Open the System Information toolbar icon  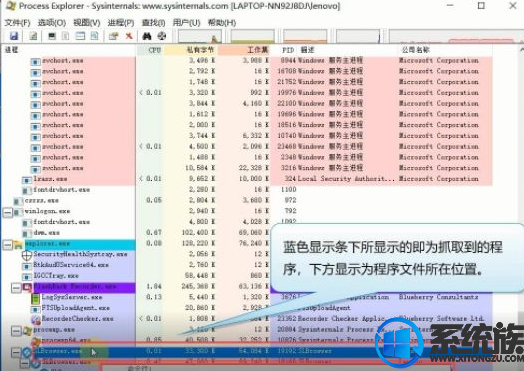(x=52, y=36)
